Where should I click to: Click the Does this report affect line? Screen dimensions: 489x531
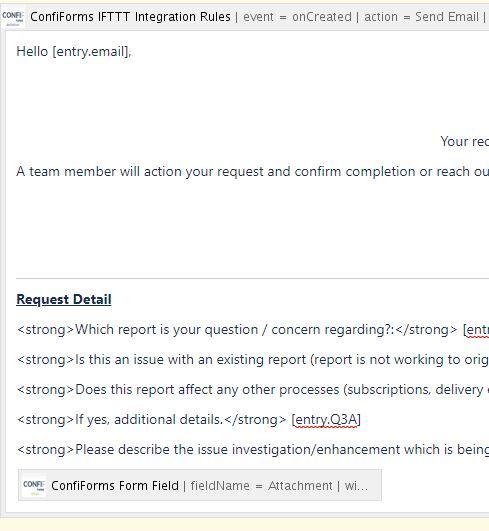(253, 390)
